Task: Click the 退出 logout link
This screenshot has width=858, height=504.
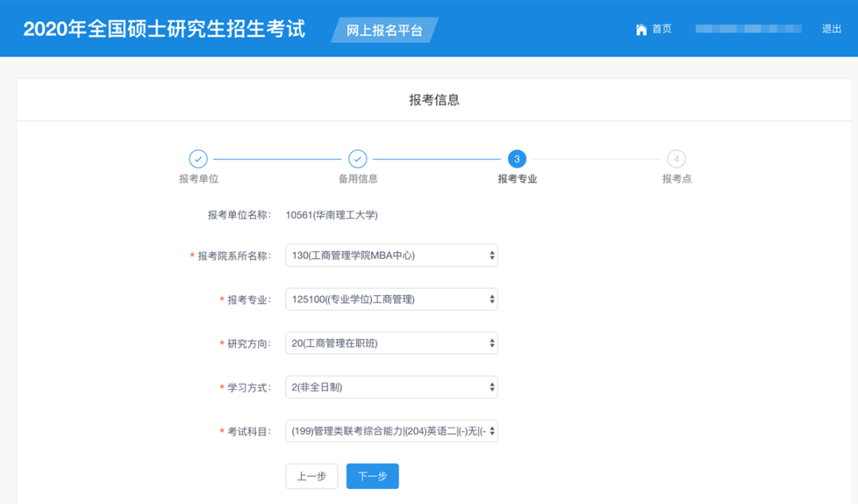Action: [830, 29]
